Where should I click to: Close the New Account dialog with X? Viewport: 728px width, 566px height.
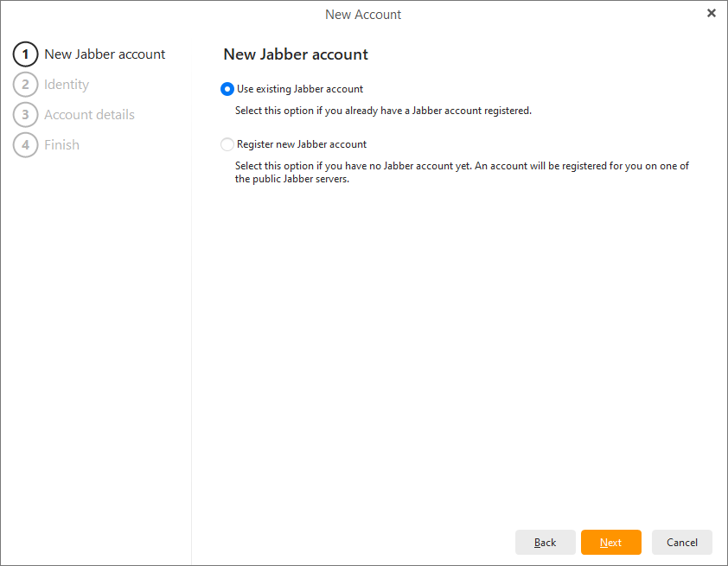(711, 13)
